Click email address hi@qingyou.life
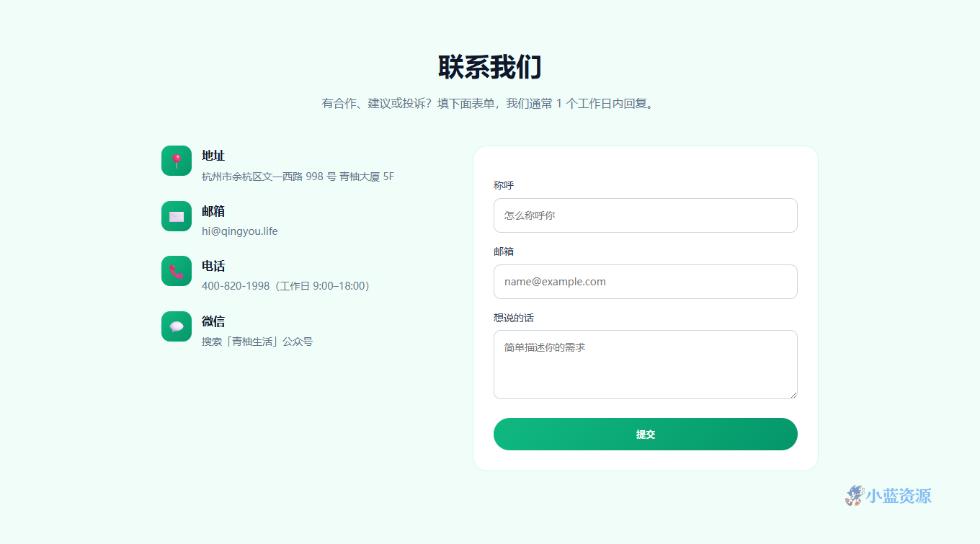 (x=240, y=231)
